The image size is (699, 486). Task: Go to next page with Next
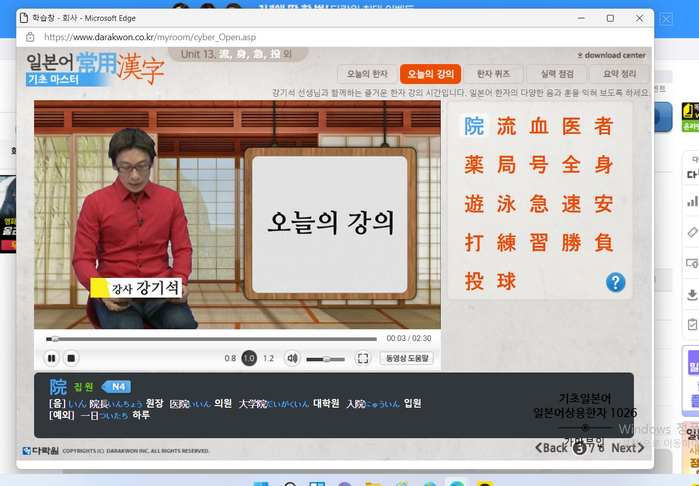(628, 448)
